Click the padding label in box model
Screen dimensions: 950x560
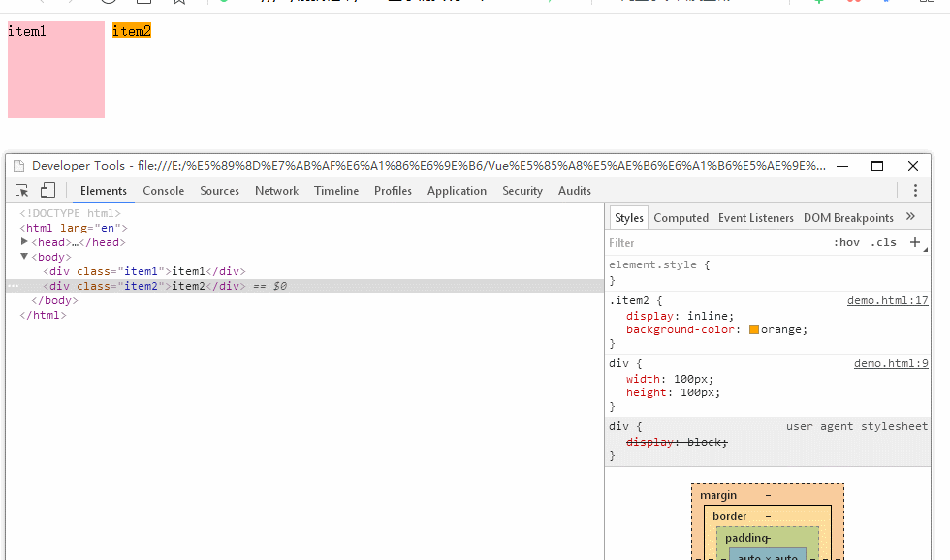[746, 538]
